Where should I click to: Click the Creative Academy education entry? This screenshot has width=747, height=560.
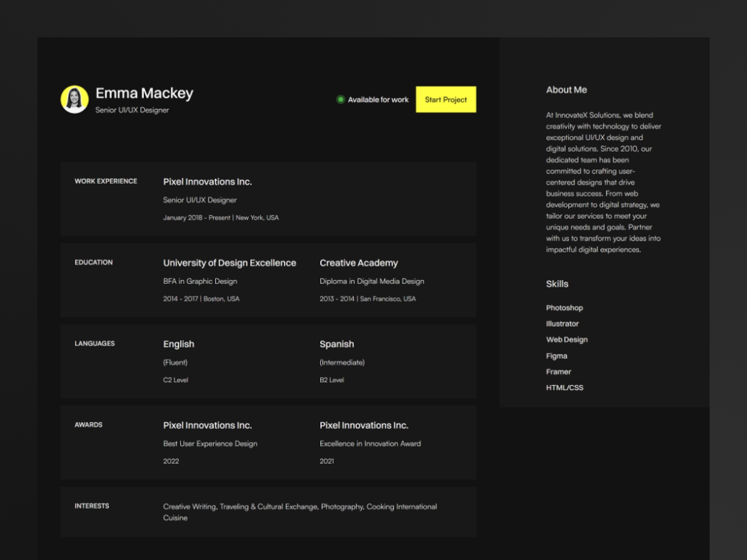(x=359, y=263)
